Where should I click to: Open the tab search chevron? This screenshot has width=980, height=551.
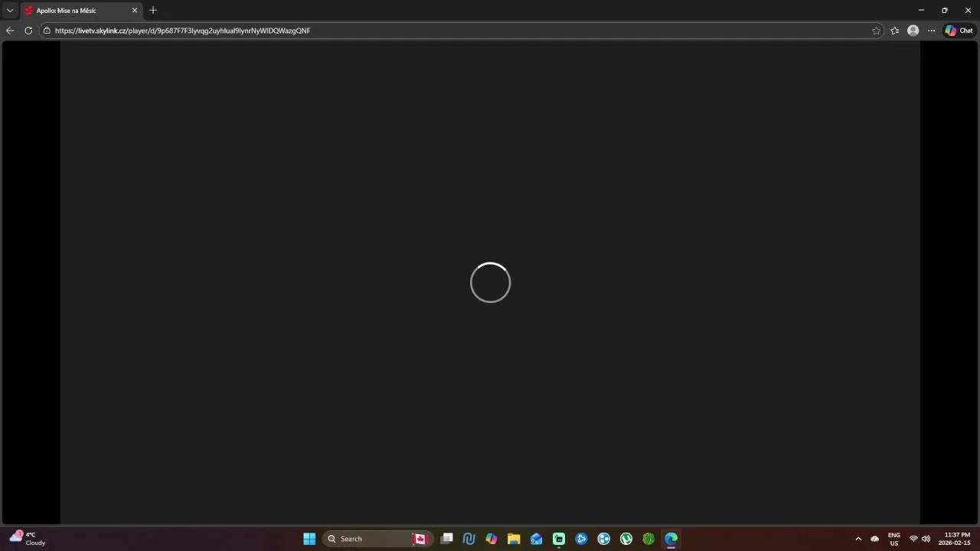coord(10,10)
